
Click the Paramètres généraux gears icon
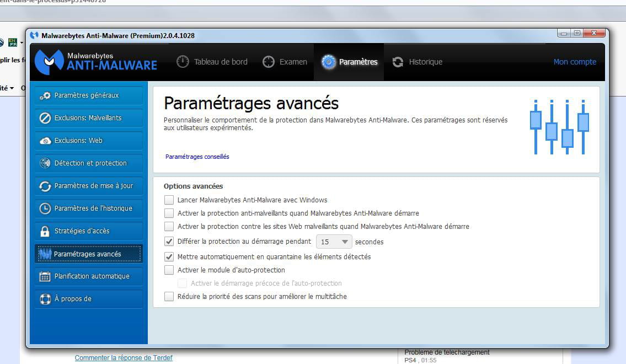(45, 96)
